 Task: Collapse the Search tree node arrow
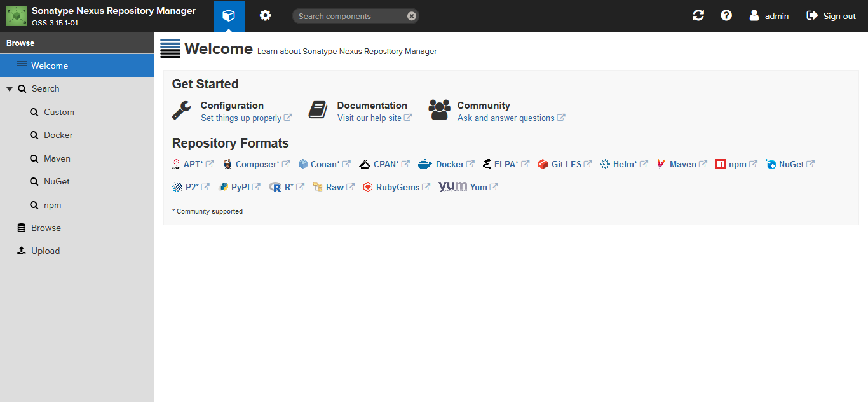10,89
